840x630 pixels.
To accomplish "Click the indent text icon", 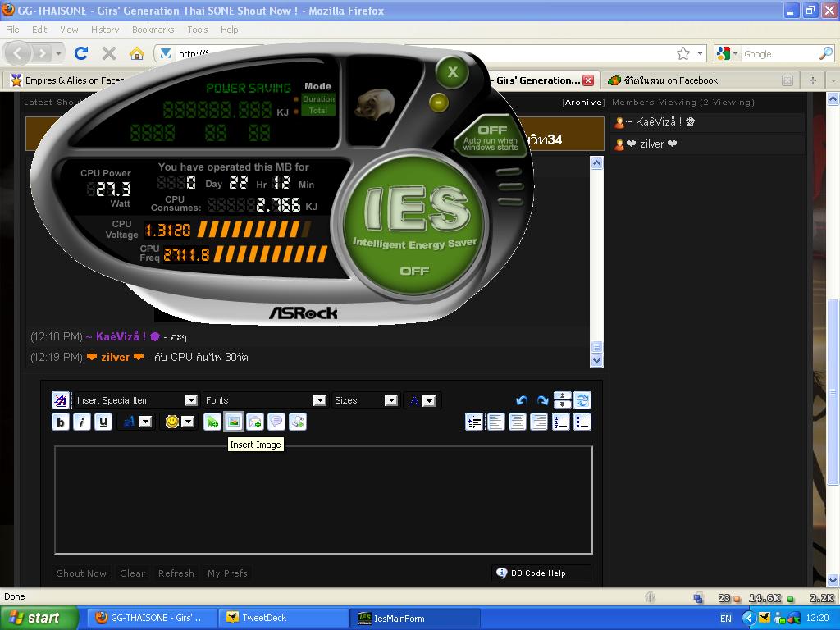I will coord(475,422).
